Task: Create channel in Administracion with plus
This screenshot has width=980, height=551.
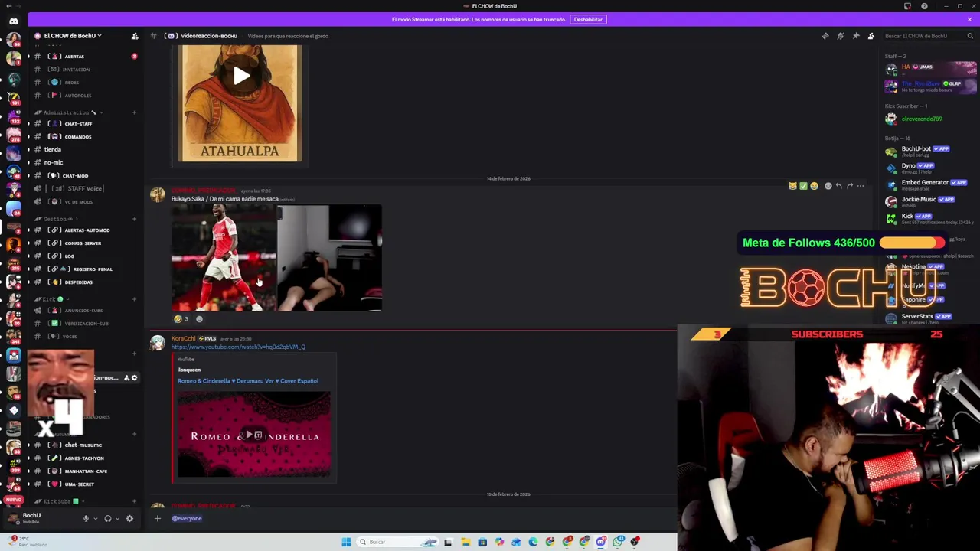Action: pyautogui.click(x=134, y=112)
